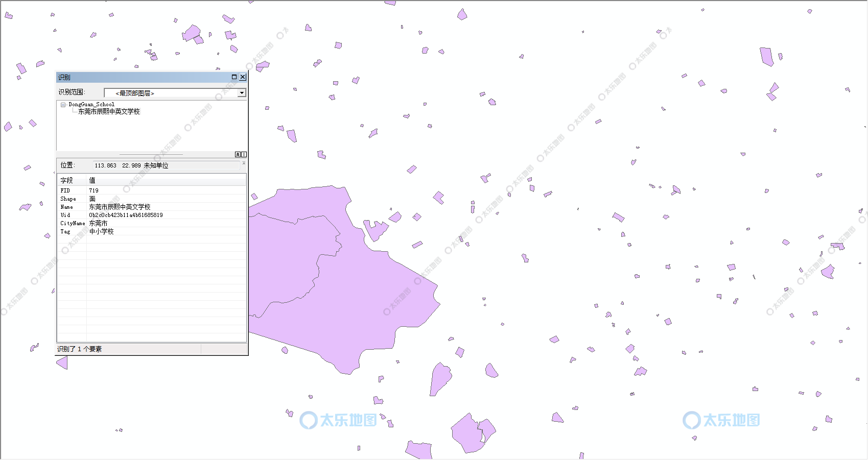Open the location units menu arrow
This screenshot has width=868, height=460.
click(244, 164)
